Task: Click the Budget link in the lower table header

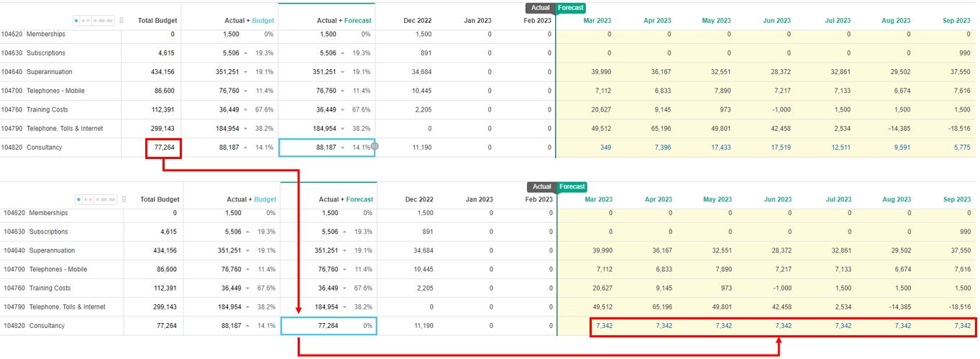Action: [265, 199]
